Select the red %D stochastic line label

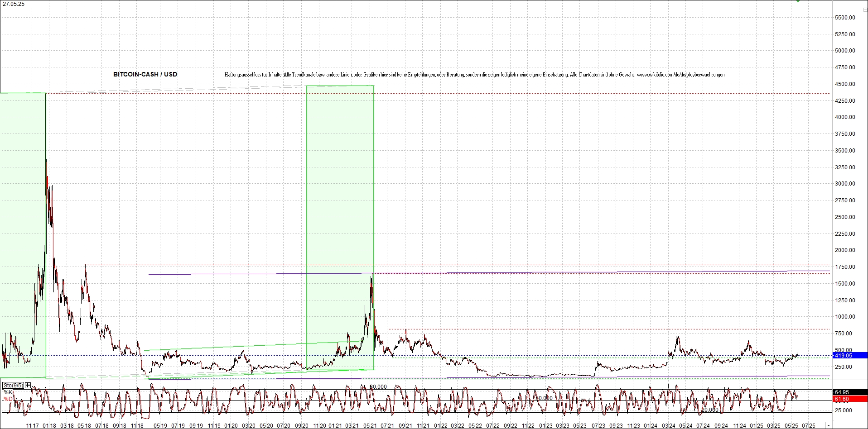(8, 399)
